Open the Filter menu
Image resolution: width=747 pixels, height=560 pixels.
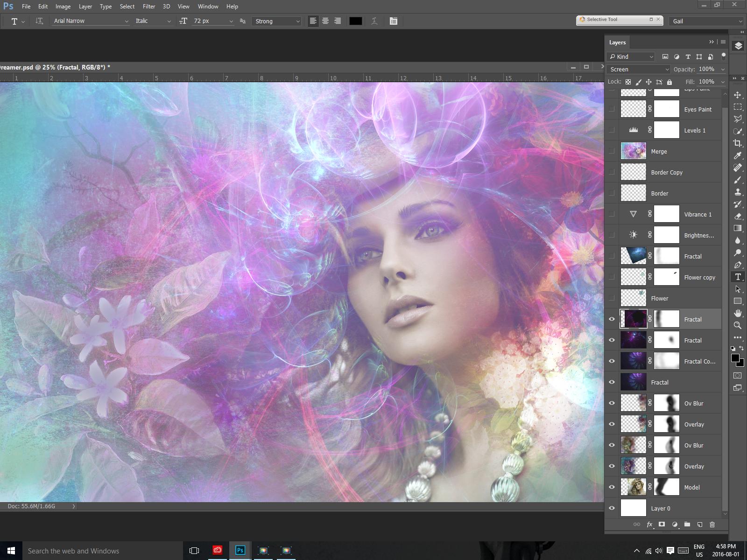coord(149,7)
